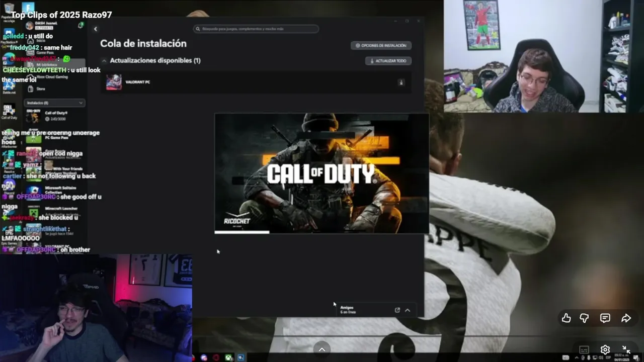This screenshot has height=362, width=644.
Task: Open the Instalados dropdown in sidebar
Action: pyautogui.click(x=54, y=103)
